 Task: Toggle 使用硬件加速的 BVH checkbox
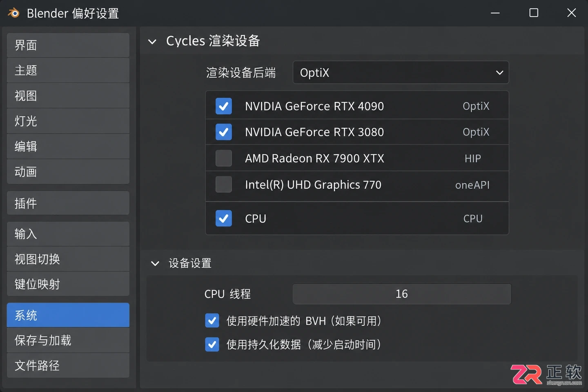pos(212,321)
